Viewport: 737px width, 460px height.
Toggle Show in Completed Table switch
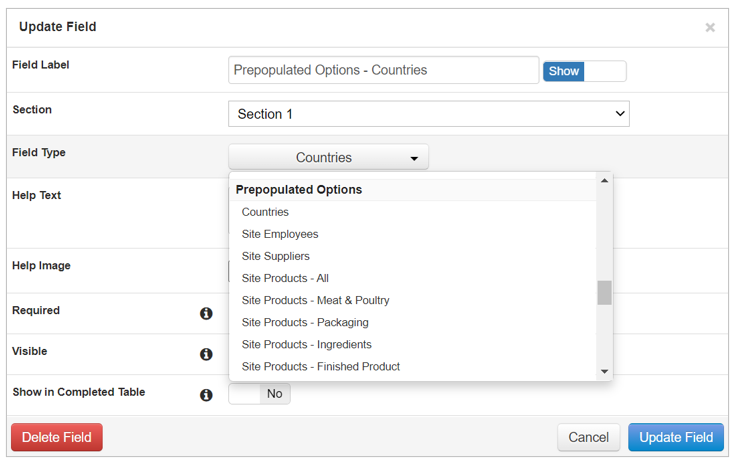259,394
